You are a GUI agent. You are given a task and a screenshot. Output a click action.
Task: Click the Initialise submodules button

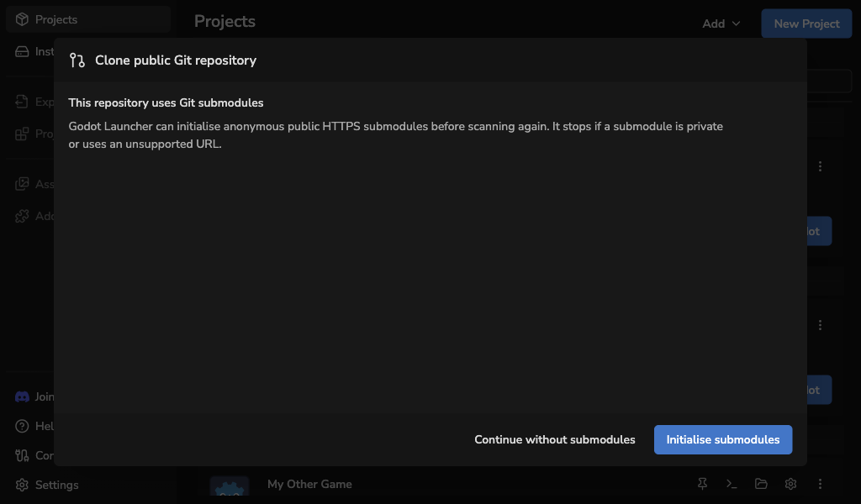pos(722,439)
